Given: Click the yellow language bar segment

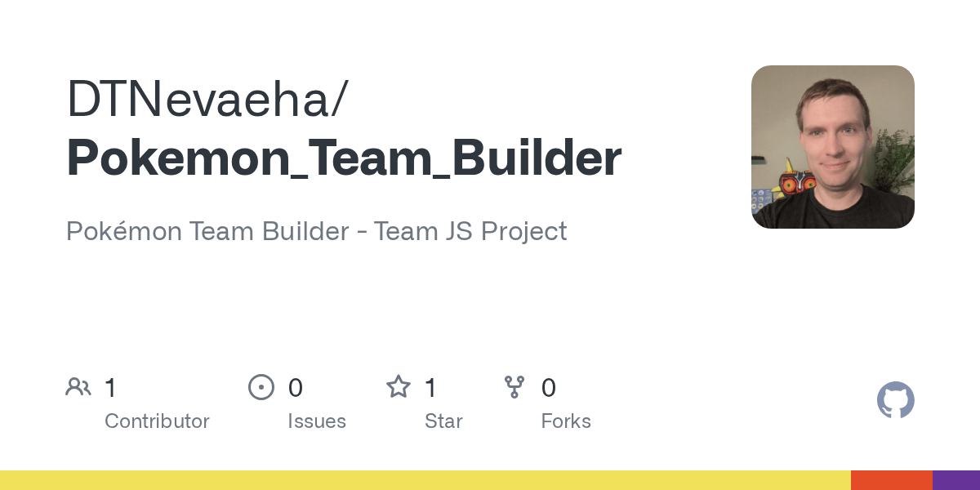Looking at the screenshot, I should point(425,480).
